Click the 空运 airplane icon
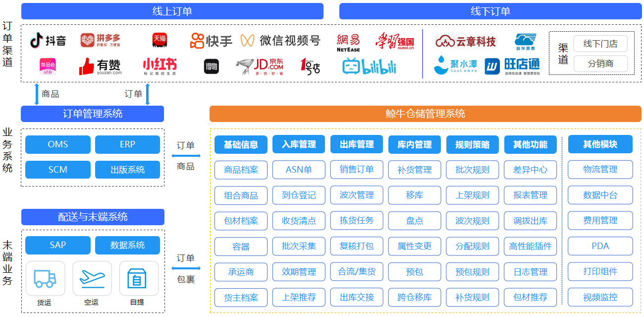The image size is (644, 317). [92, 278]
